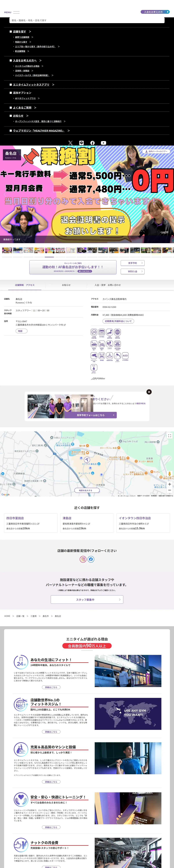Open the Instagram follow icon
Viewport: 174px width, 868px height.
click(83, 559)
